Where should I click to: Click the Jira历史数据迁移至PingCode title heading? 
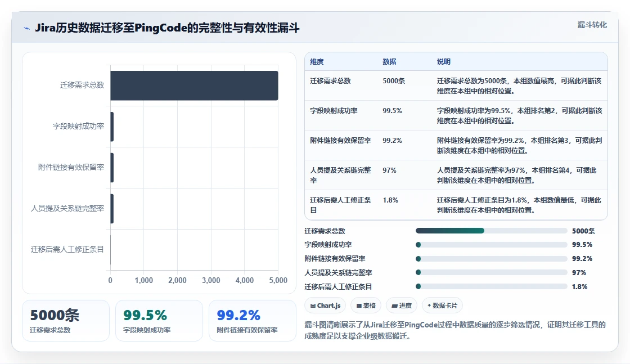(x=167, y=28)
